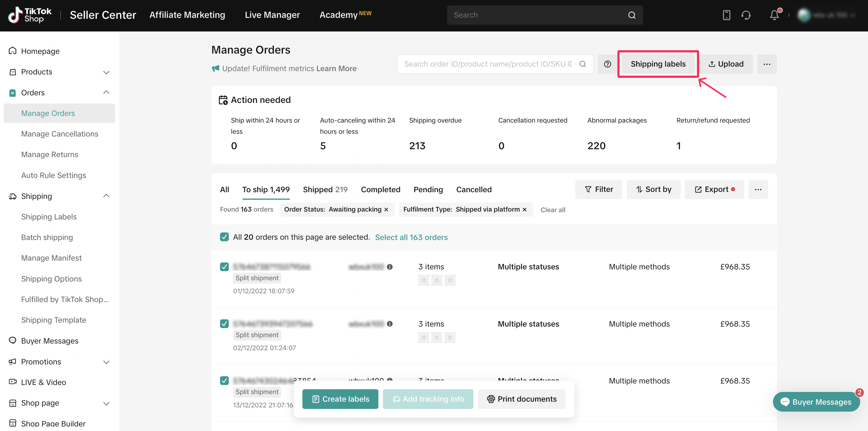This screenshot has width=868, height=431.
Task: Click the Create labels button
Action: tap(340, 399)
